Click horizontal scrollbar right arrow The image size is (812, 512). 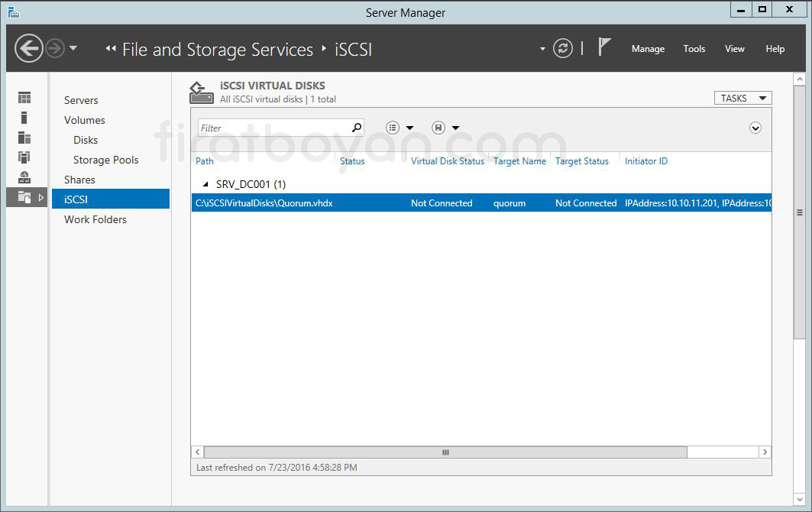pos(765,452)
